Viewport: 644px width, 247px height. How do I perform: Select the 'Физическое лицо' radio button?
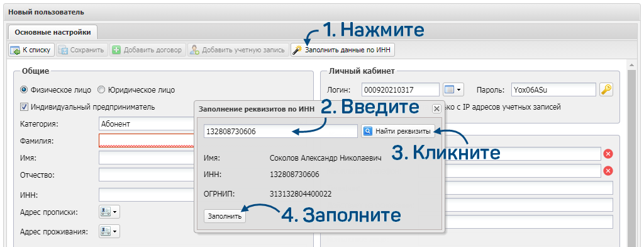coord(24,89)
